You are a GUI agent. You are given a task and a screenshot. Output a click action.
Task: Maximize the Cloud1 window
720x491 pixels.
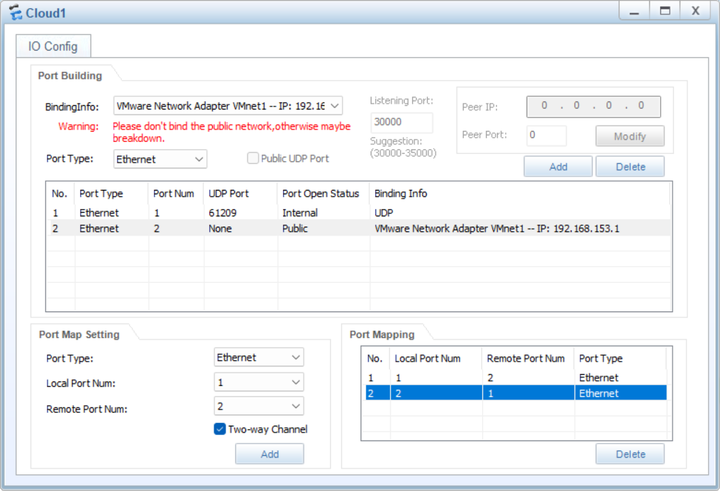click(663, 10)
